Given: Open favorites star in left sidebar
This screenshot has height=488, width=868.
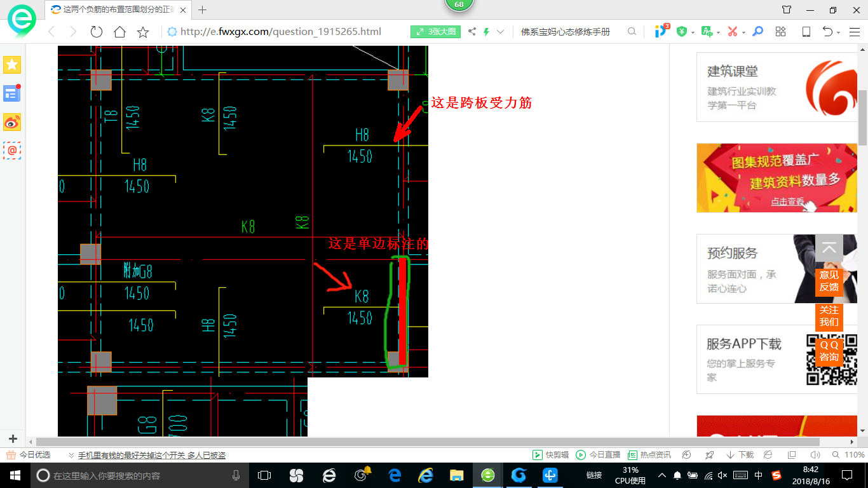Looking at the screenshot, I should click(12, 64).
